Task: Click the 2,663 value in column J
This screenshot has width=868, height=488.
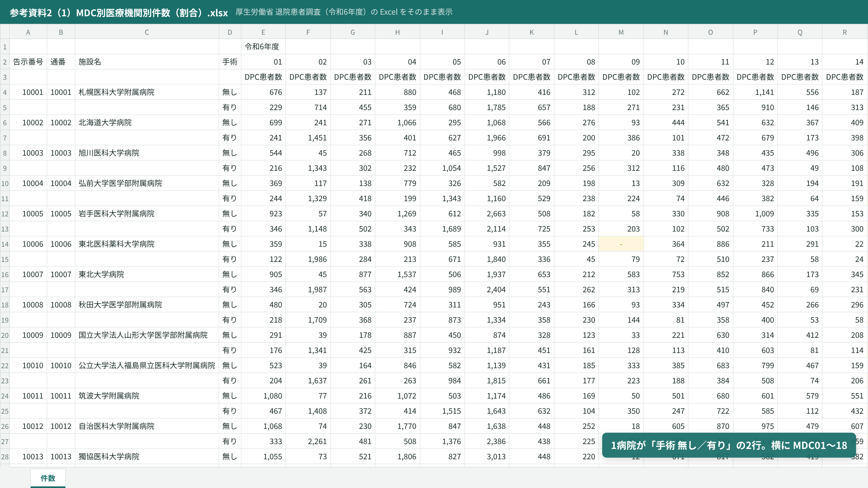Action: pos(487,214)
